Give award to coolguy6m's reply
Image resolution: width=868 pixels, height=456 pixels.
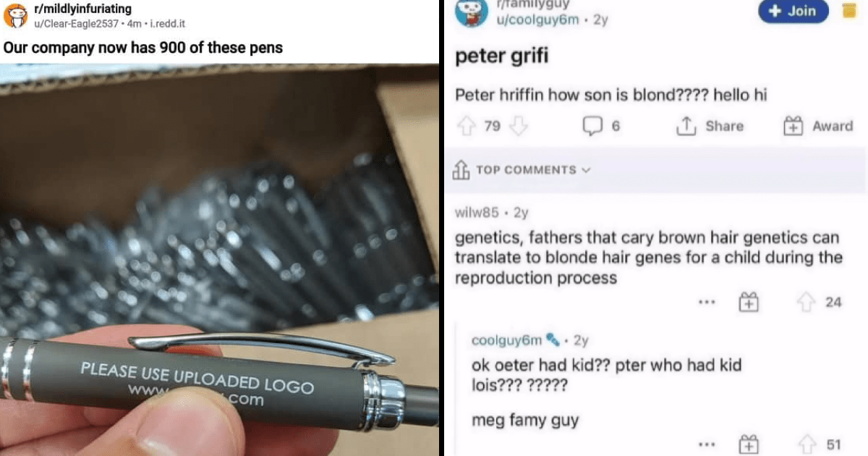coord(749,444)
